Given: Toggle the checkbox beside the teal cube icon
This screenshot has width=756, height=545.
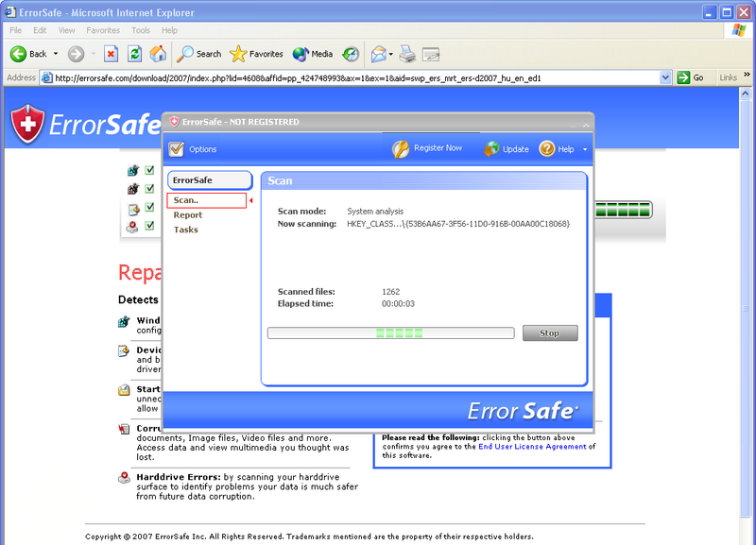Looking at the screenshot, I should click(149, 170).
